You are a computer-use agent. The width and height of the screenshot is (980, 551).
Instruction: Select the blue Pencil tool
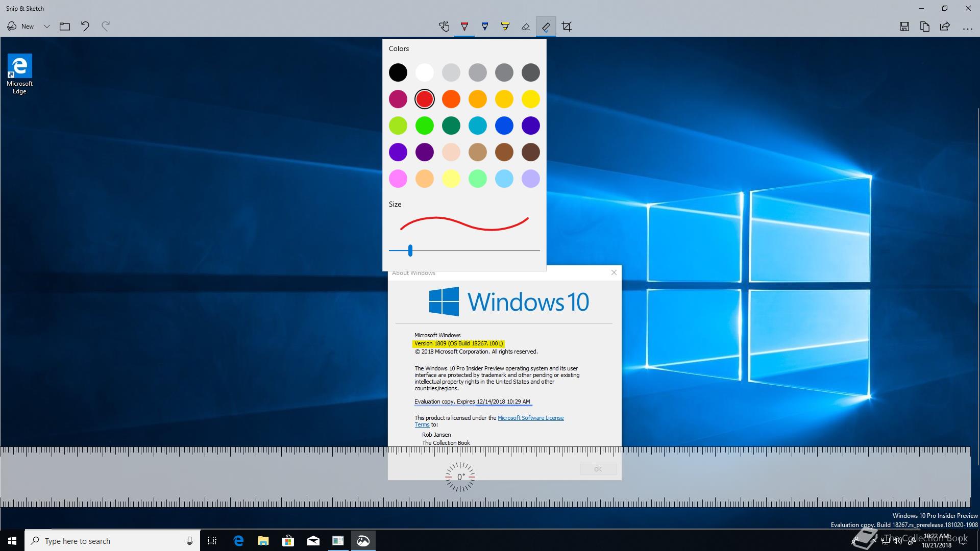click(485, 27)
